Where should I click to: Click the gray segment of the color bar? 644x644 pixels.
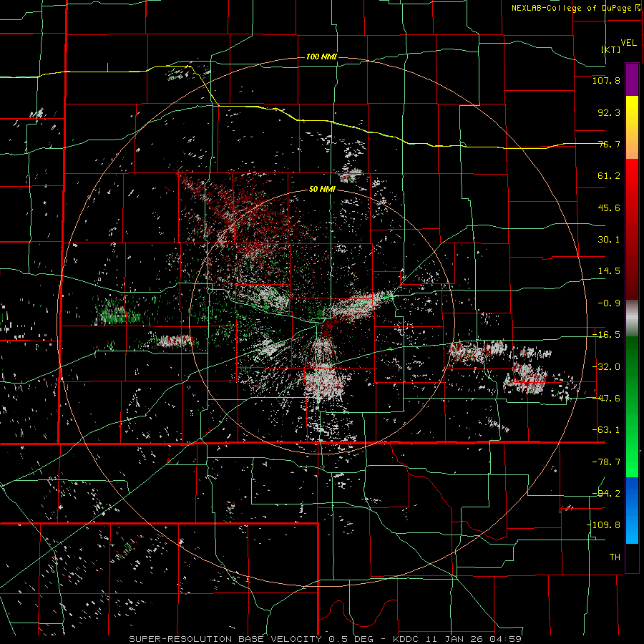pyautogui.click(x=632, y=318)
